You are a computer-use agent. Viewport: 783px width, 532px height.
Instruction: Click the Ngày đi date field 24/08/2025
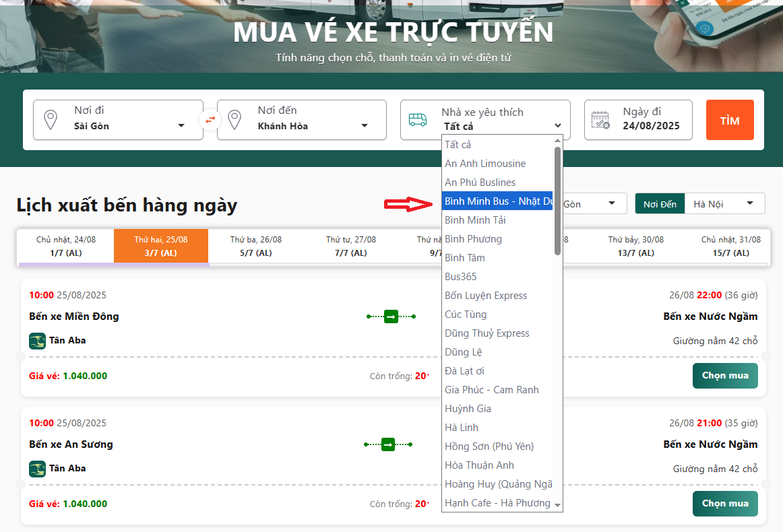coord(651,126)
